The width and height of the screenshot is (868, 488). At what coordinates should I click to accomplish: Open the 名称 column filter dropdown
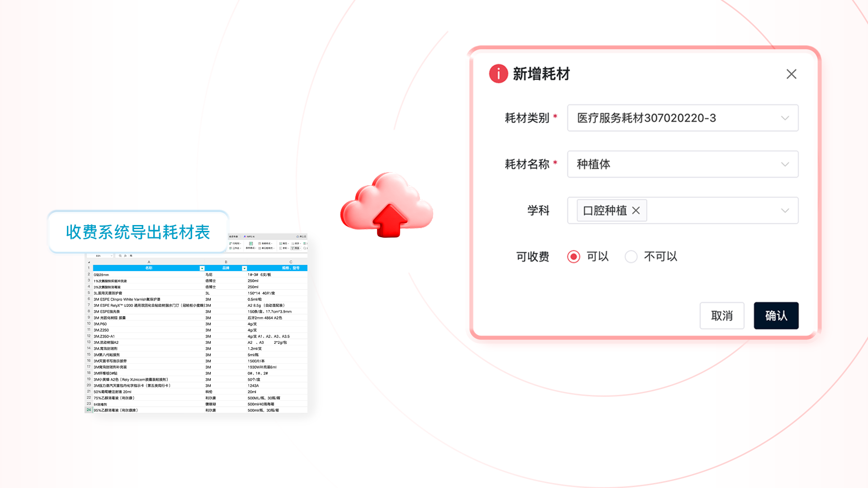point(202,268)
